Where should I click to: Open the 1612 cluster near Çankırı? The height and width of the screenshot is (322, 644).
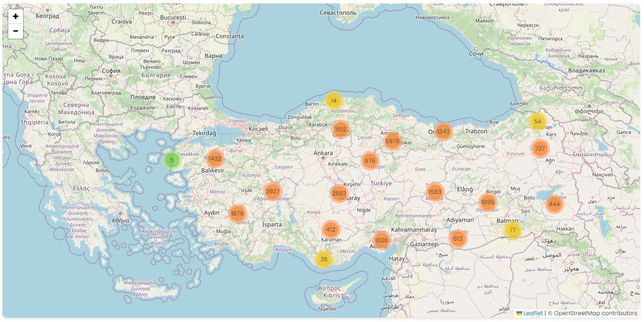pos(340,129)
